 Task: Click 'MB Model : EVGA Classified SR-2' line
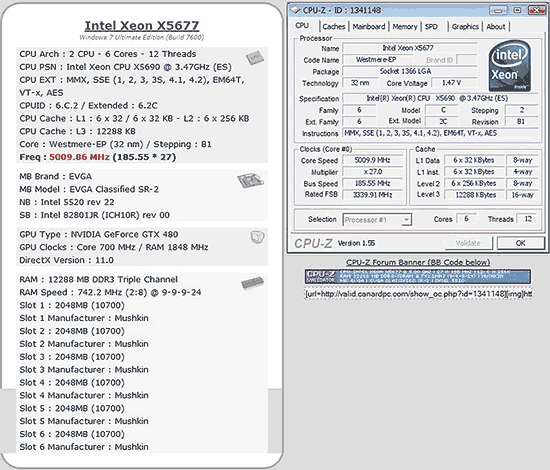[x=89, y=189]
